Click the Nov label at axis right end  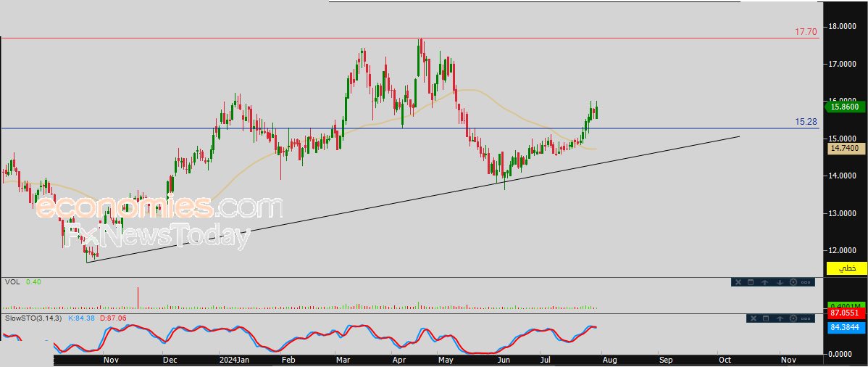pyautogui.click(x=788, y=360)
